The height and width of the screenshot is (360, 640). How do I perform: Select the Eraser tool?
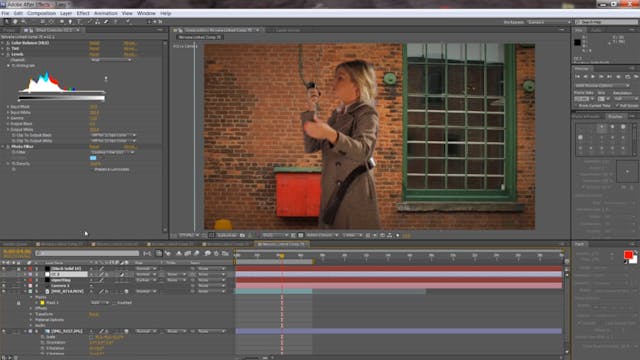coord(106,22)
